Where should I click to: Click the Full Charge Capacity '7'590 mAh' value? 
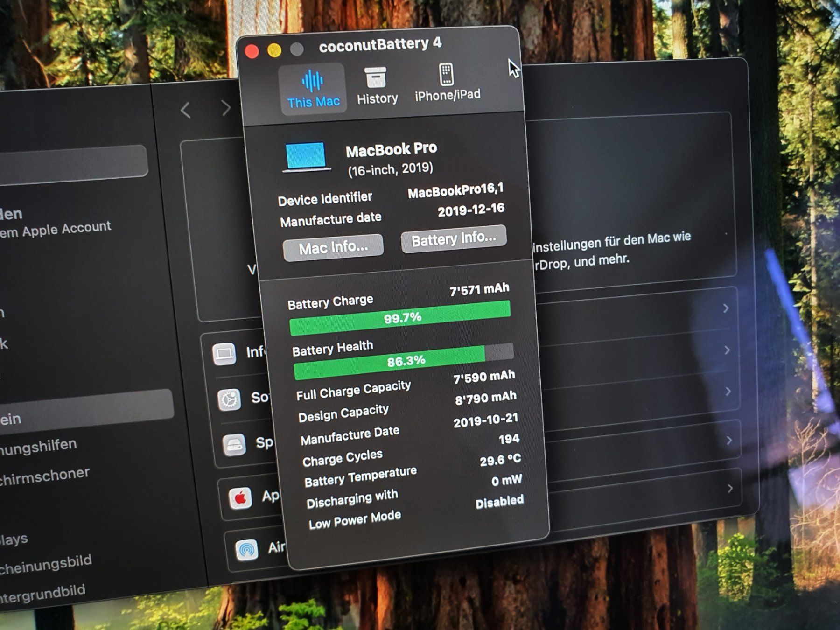[484, 376]
